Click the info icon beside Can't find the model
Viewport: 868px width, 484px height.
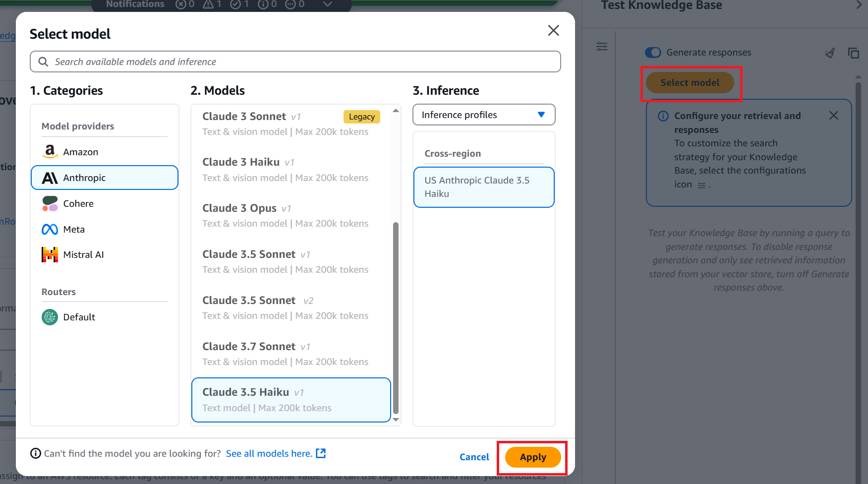point(36,453)
